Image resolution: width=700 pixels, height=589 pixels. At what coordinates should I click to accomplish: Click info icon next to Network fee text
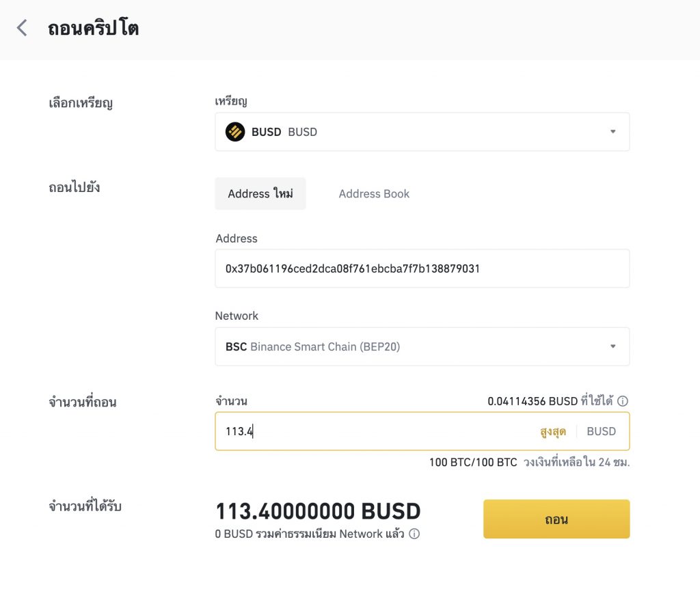(x=414, y=534)
